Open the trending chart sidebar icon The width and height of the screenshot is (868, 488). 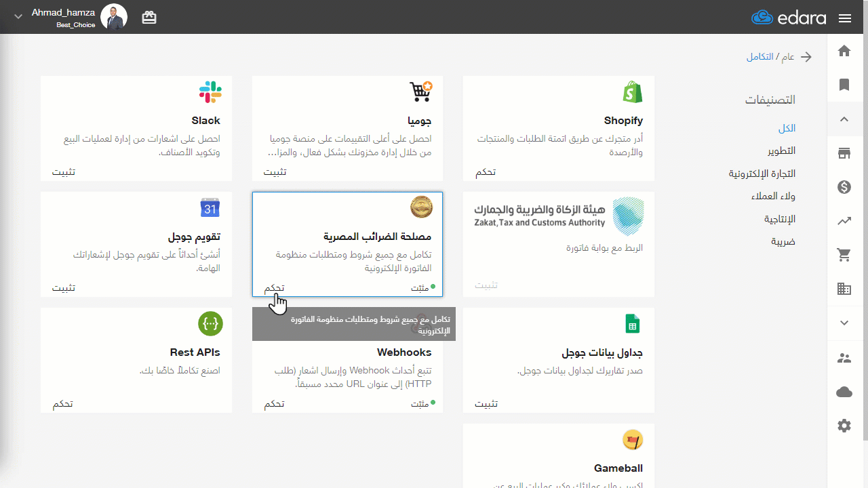(x=844, y=221)
